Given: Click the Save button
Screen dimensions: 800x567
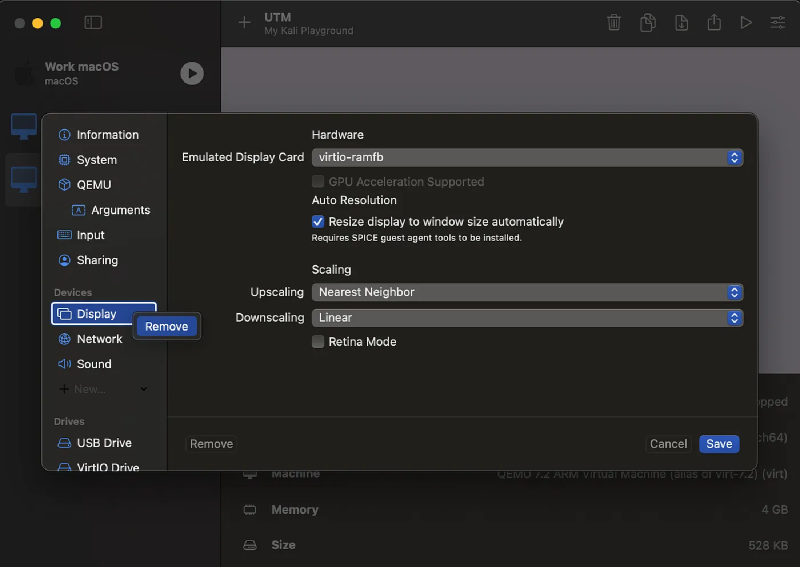Looking at the screenshot, I should tap(718, 444).
